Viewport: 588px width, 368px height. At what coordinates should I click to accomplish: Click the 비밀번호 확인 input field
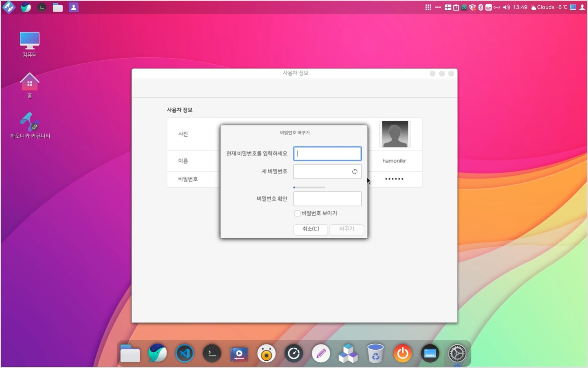327,199
